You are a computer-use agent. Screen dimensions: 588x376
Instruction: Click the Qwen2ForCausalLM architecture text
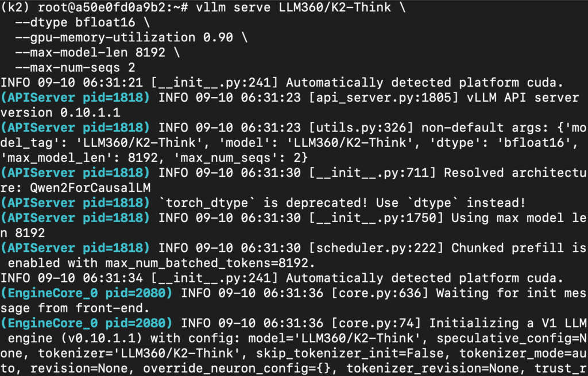click(90, 188)
